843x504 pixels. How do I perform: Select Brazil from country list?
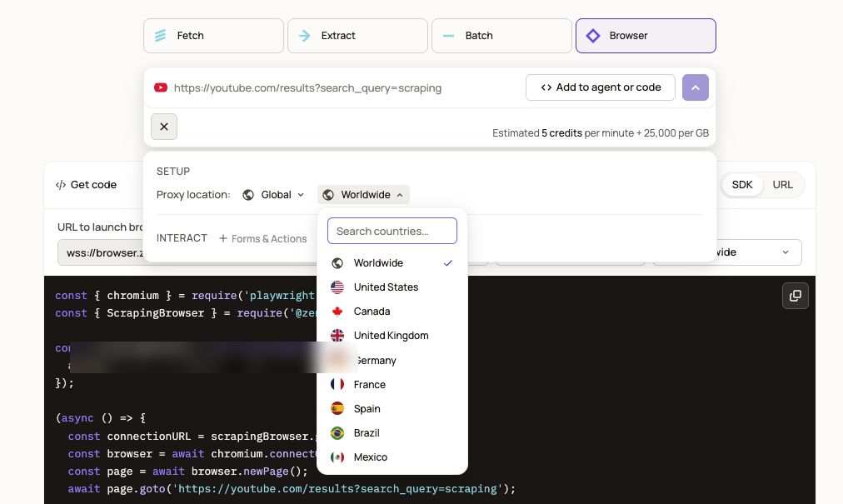[x=392, y=433]
